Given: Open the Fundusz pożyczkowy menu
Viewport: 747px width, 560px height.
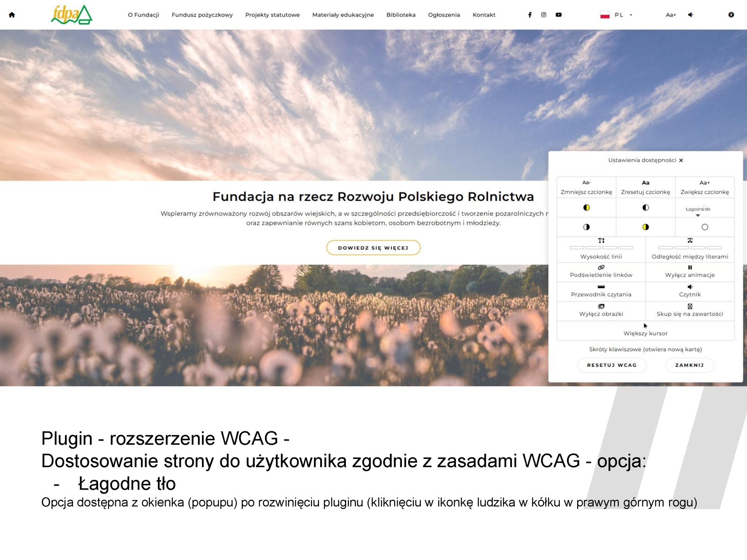Looking at the screenshot, I should (202, 15).
